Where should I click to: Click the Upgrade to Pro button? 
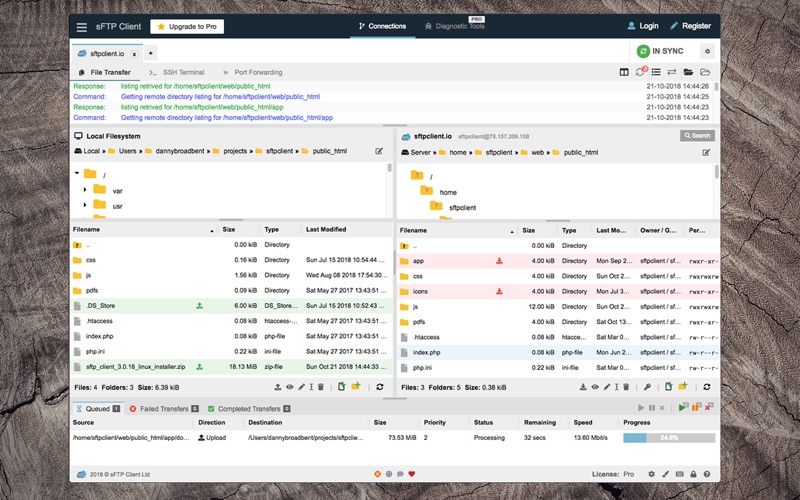[x=187, y=27]
